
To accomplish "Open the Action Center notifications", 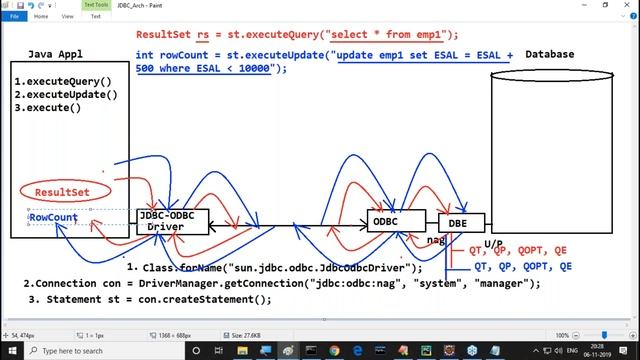I will tap(623, 351).
